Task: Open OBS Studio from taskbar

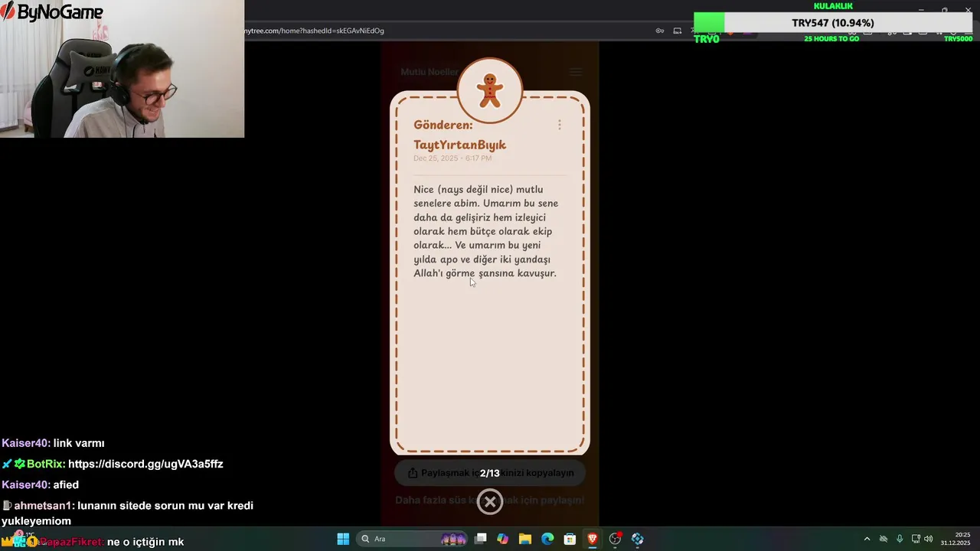Action: 615,539
